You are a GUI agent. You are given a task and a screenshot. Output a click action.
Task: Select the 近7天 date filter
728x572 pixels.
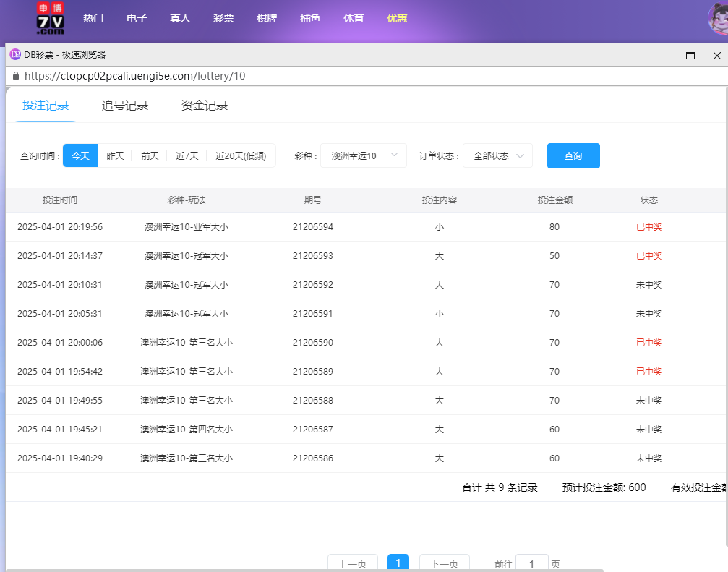point(186,155)
